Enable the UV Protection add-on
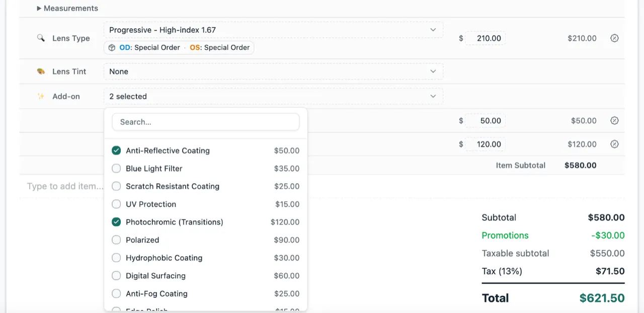This screenshot has height=313, width=644. 116,204
